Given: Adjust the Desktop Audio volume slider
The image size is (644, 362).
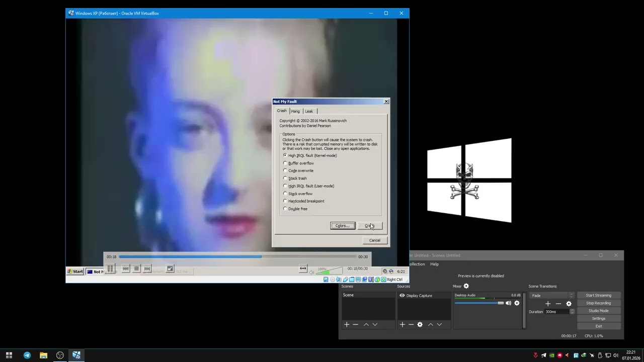Looking at the screenshot, I should click(479, 303).
